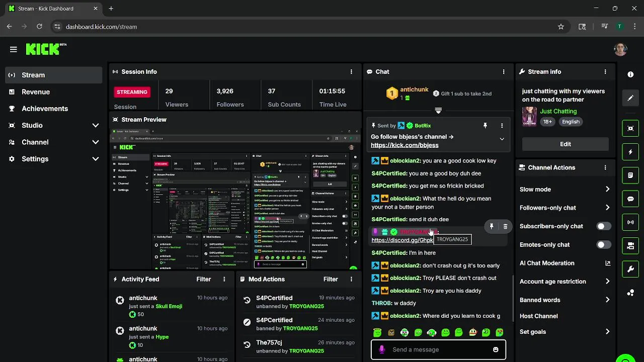Open the Stream page in sidebar
This screenshot has height=362, width=644.
54,75
